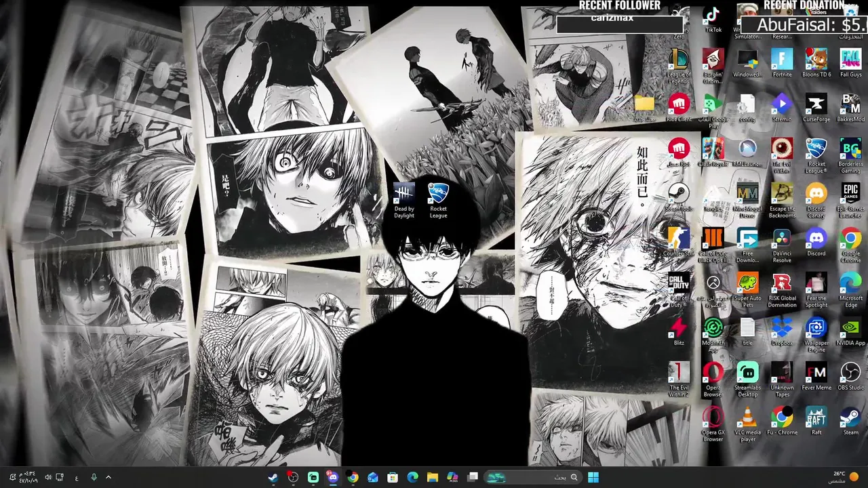
Task: Open the Google Play Games shortcut
Action: coord(713,111)
